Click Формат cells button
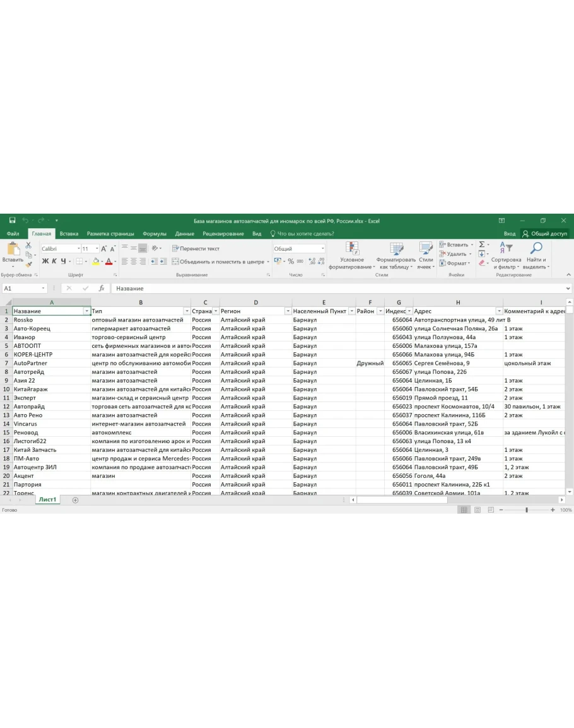The image size is (574, 728). (x=455, y=263)
